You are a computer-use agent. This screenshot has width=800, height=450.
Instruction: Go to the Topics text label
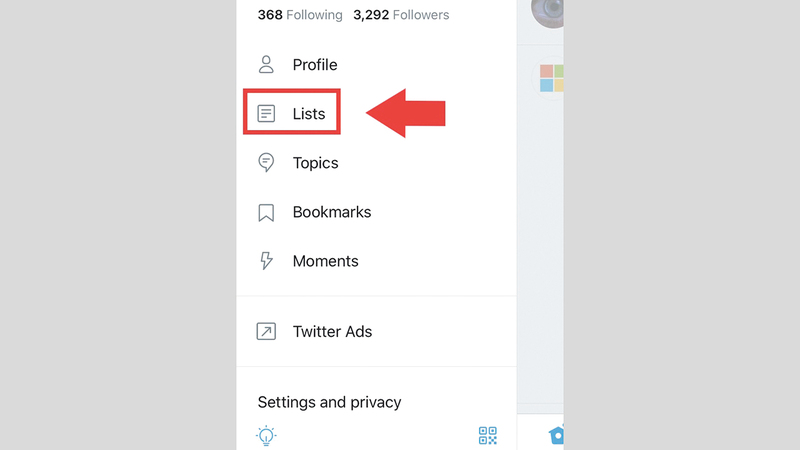click(315, 163)
